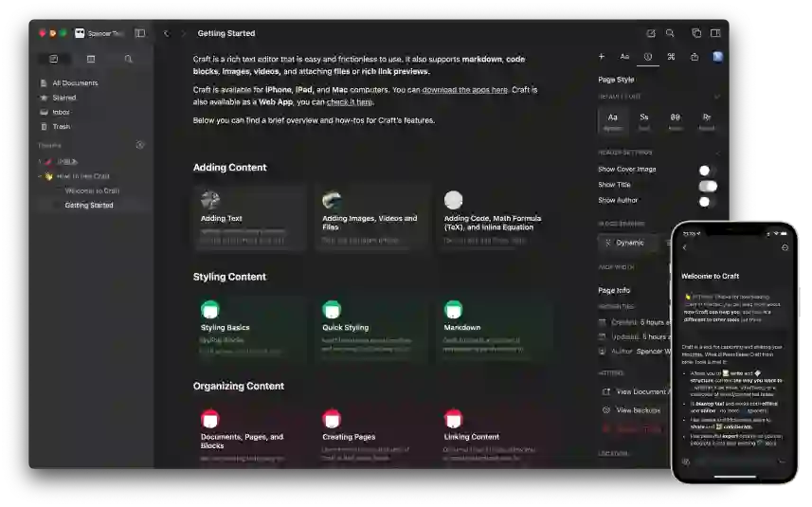Viewport: 812px width, 507px height.
Task: Click the blue user avatar
Action: point(717,57)
